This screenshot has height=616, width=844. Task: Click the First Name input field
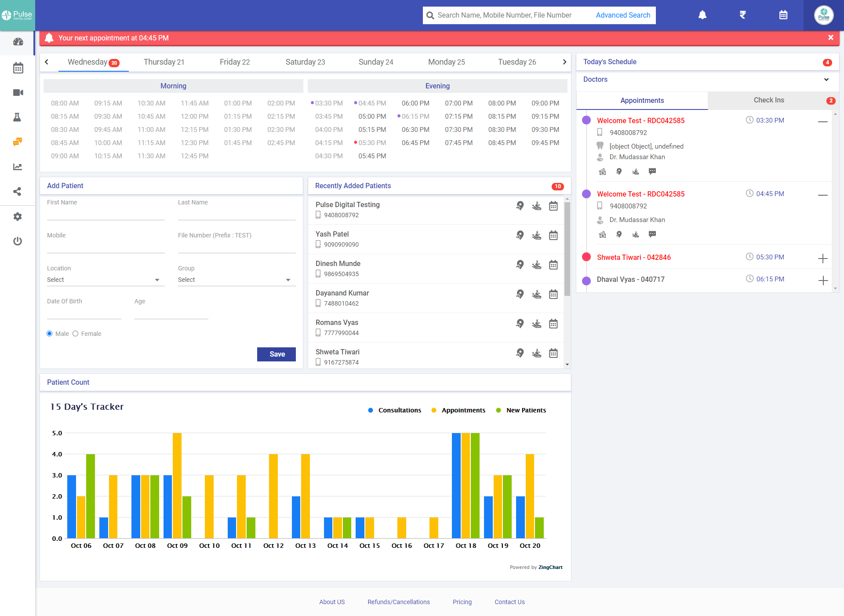coord(105,214)
